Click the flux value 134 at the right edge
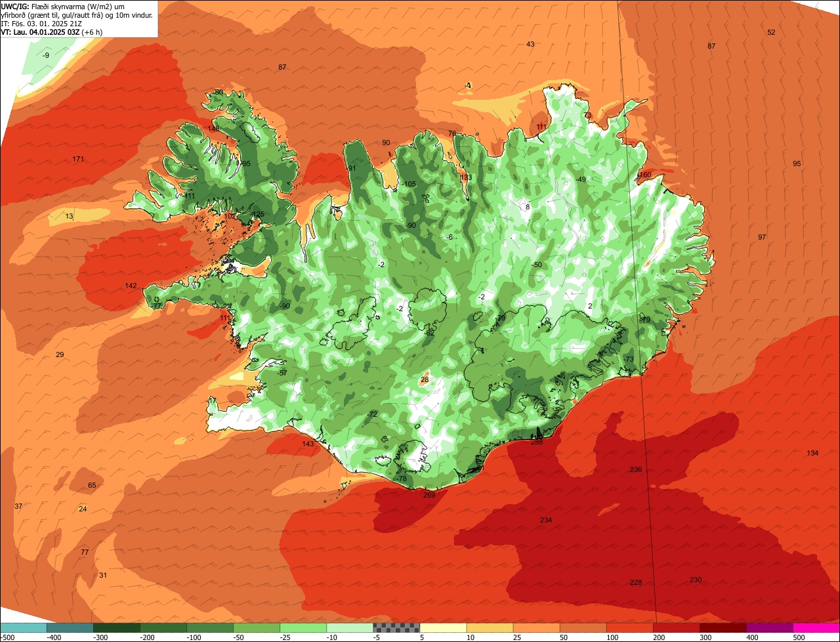The height and width of the screenshot is (642, 840). [813, 454]
